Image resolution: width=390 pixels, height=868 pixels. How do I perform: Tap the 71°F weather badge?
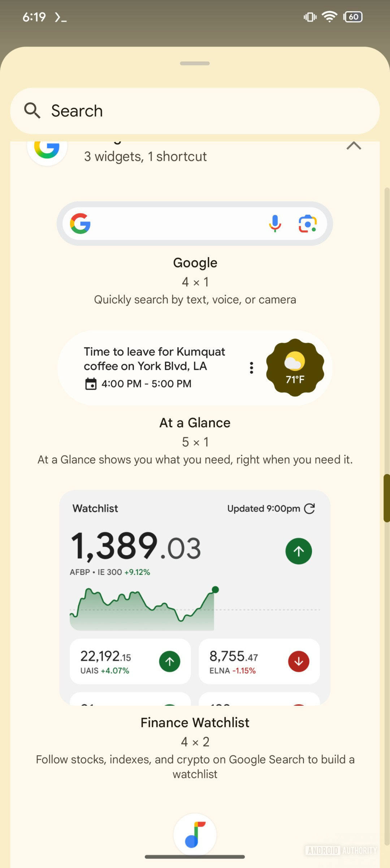[x=295, y=368]
